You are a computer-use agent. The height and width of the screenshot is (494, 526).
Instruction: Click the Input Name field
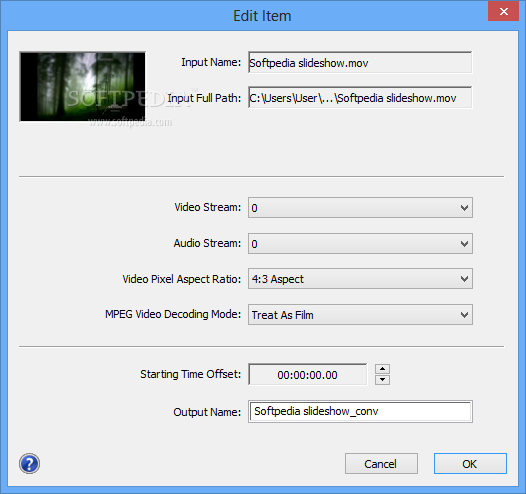[360, 63]
